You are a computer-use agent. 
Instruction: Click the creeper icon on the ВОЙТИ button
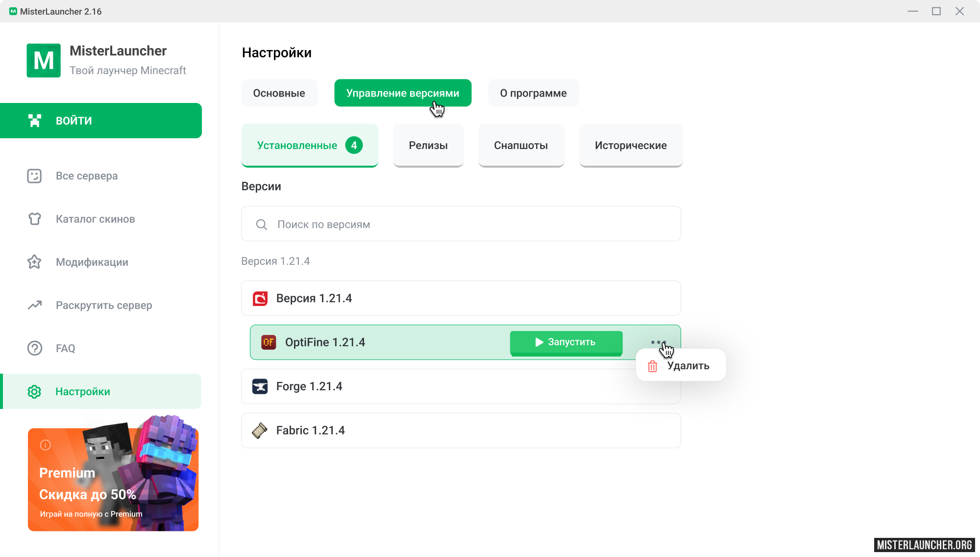(x=34, y=121)
